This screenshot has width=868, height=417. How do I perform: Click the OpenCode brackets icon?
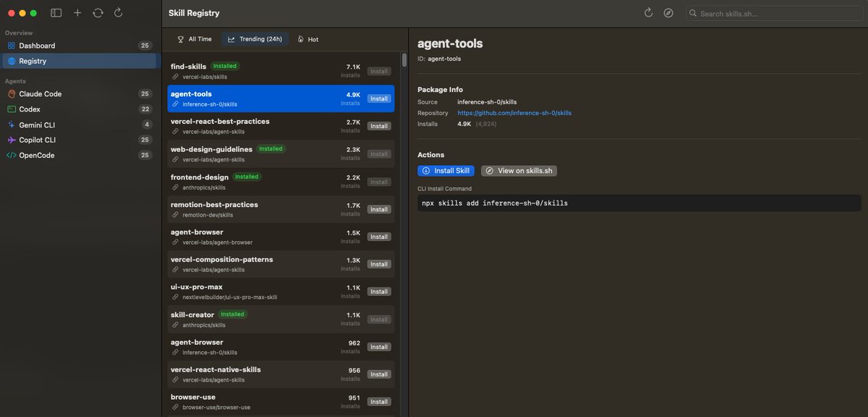coord(12,155)
